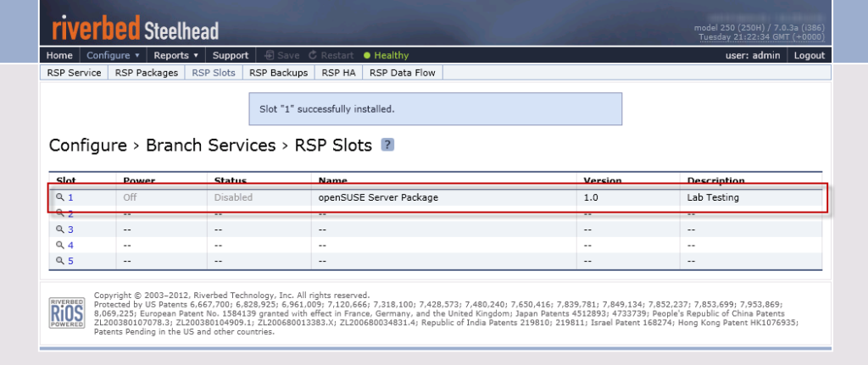This screenshot has width=868, height=365.
Task: Click the Tuesday 21:22:34 GMT timestamp
Action: 762,37
